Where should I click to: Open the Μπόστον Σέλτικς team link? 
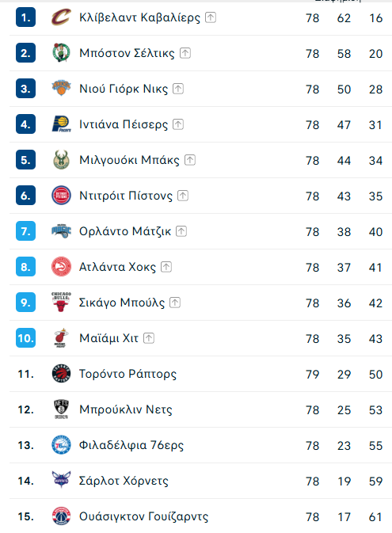click(127, 53)
